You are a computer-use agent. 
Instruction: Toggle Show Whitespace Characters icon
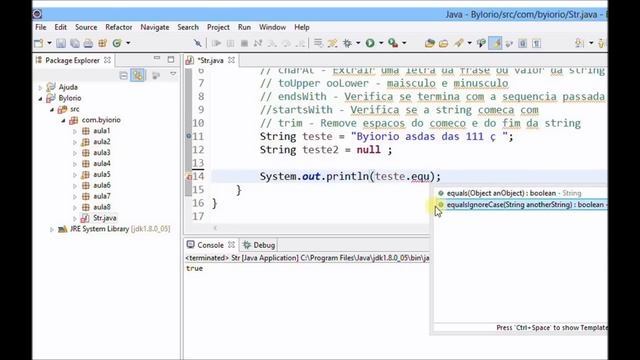537,43
